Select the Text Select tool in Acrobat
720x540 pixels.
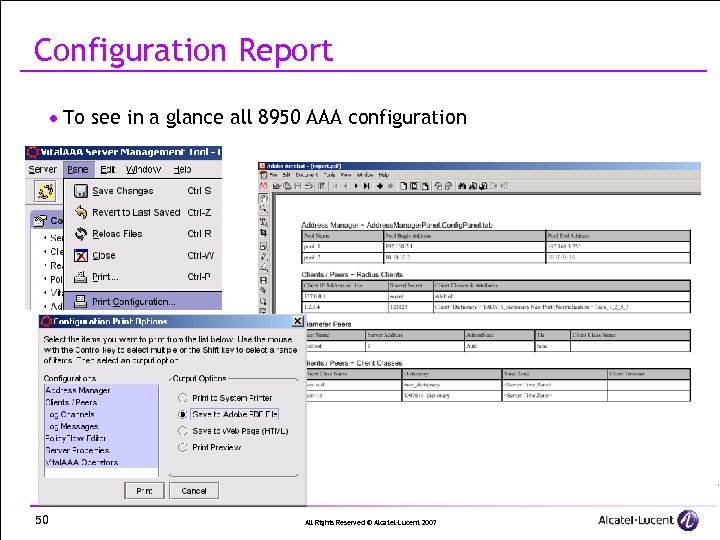tap(264, 222)
